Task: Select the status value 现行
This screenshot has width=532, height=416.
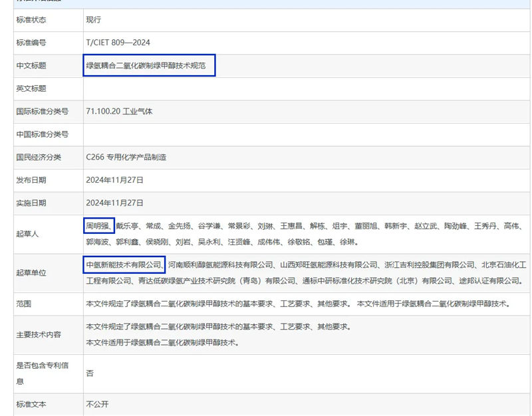Action: [x=93, y=19]
